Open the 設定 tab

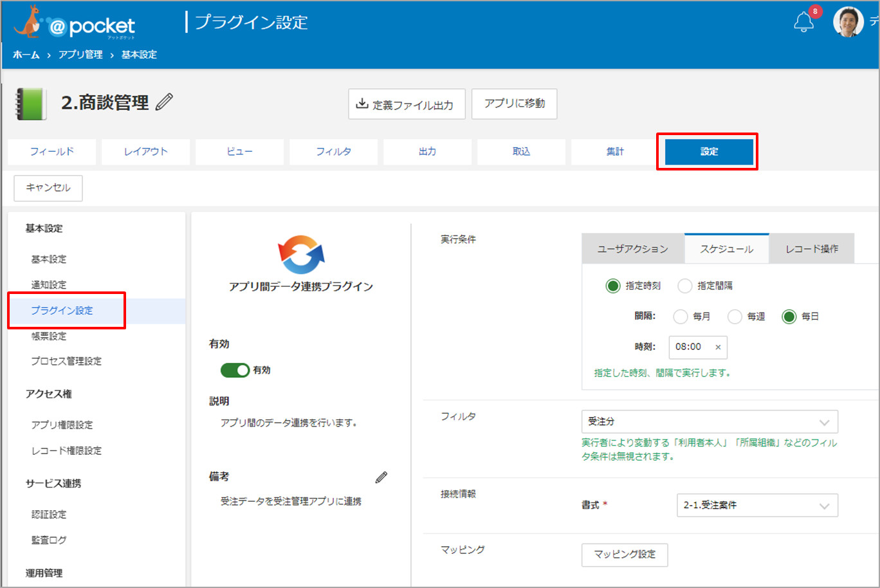(709, 152)
